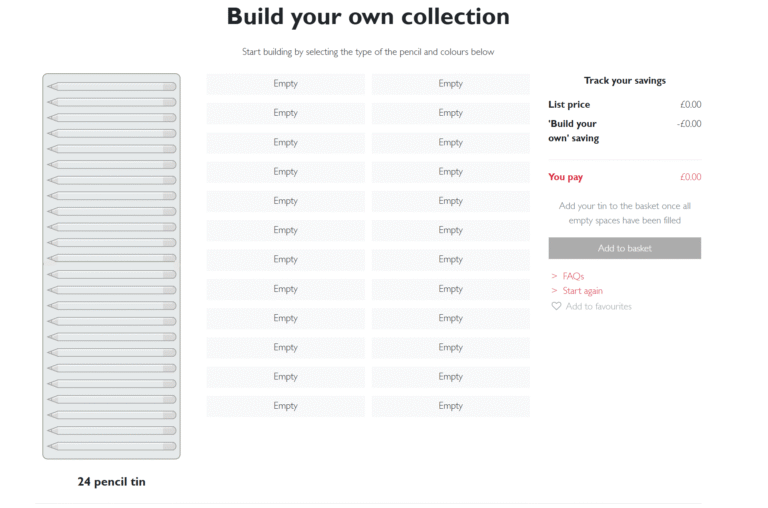Image resolution: width=768 pixels, height=508 pixels.
Task: Pick the eighth Empty slot in right column
Action: pyautogui.click(x=450, y=289)
